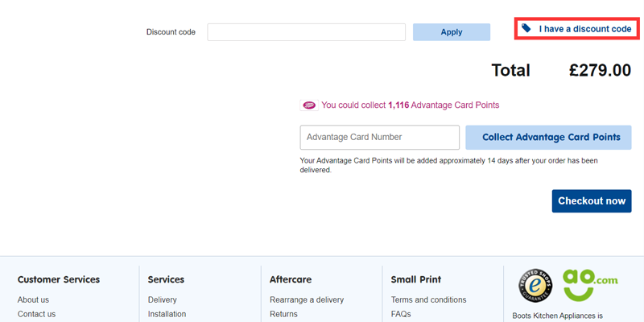The height and width of the screenshot is (322, 644).
Task: Focus the Advantage Card Number field
Action: (379, 137)
